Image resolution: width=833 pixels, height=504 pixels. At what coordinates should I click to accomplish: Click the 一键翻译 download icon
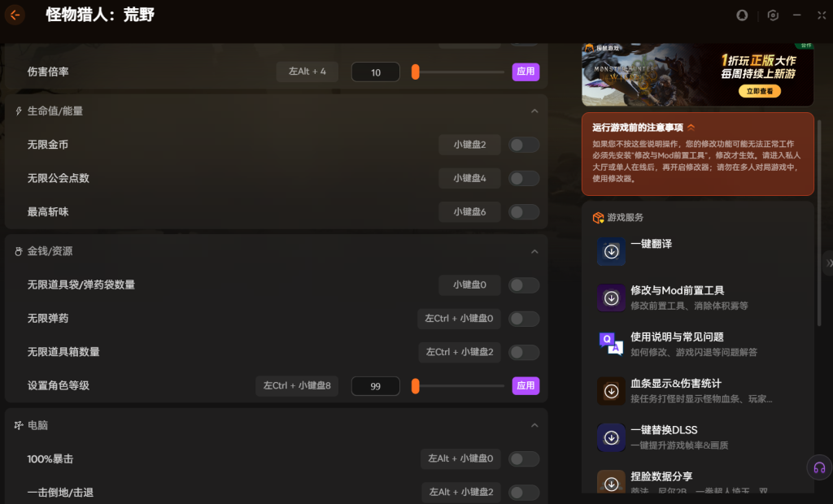click(x=612, y=252)
